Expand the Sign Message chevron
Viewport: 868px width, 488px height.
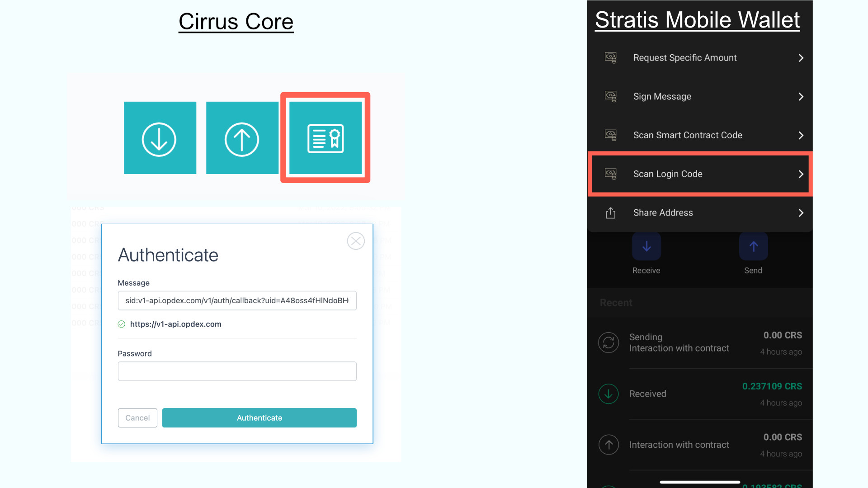800,96
